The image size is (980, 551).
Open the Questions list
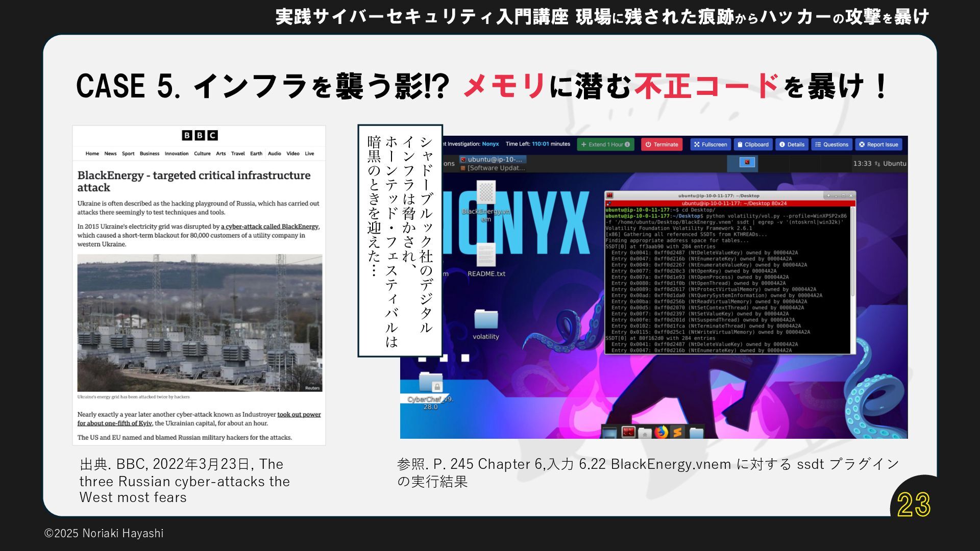(x=831, y=144)
